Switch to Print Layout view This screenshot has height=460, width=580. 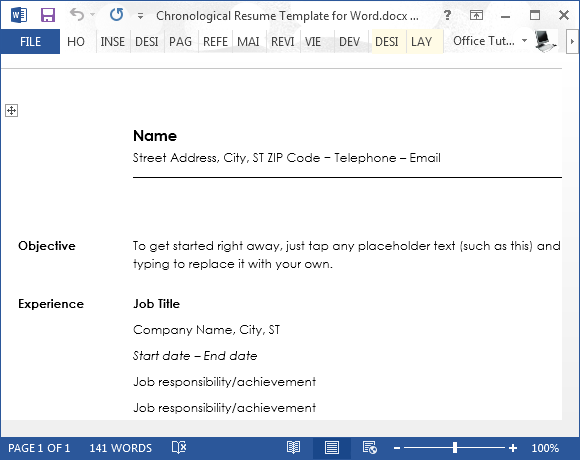click(x=331, y=448)
